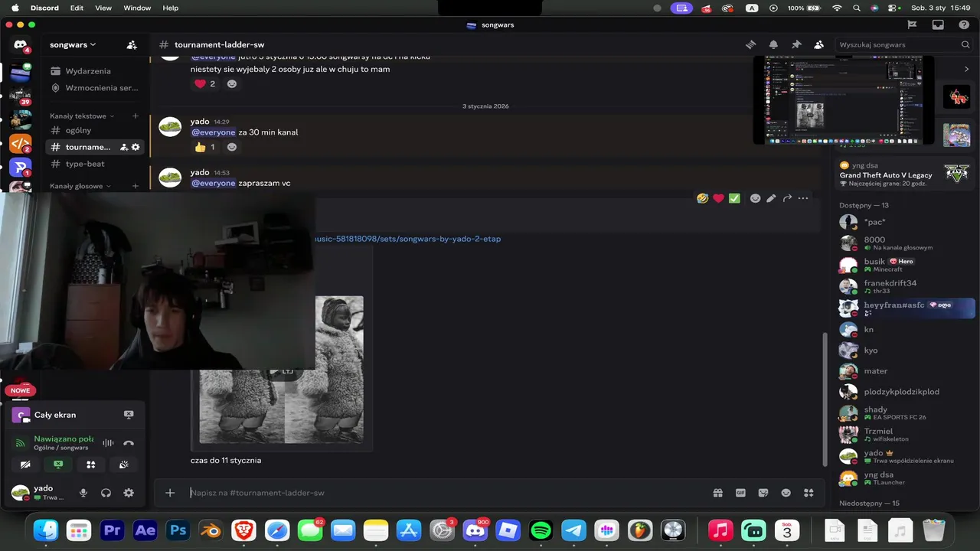Open the help question mark icon

pyautogui.click(x=964, y=25)
